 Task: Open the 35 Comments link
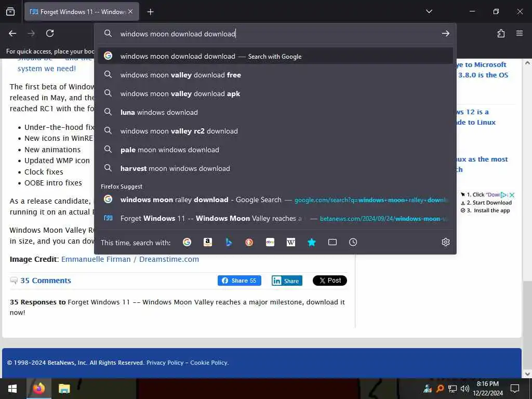pos(46,281)
